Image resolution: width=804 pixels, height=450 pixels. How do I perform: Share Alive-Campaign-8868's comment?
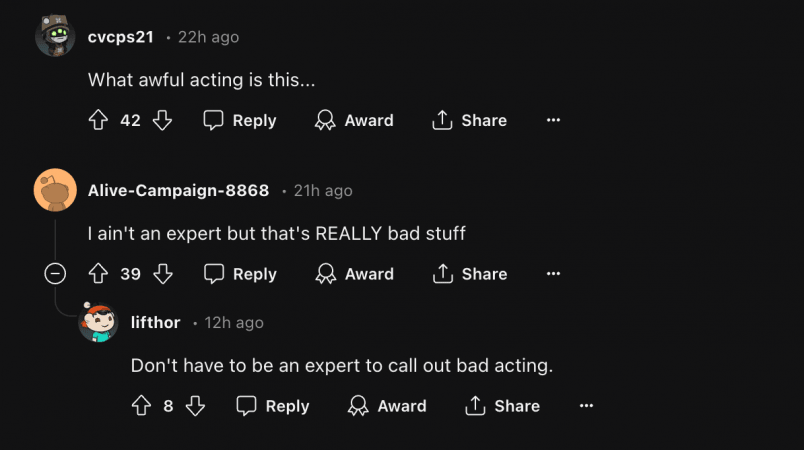click(470, 274)
